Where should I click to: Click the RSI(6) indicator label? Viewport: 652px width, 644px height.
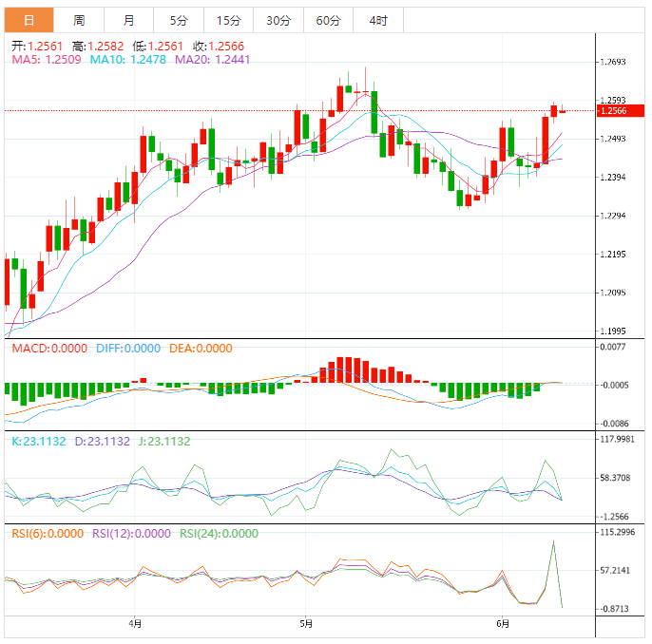click(x=48, y=534)
